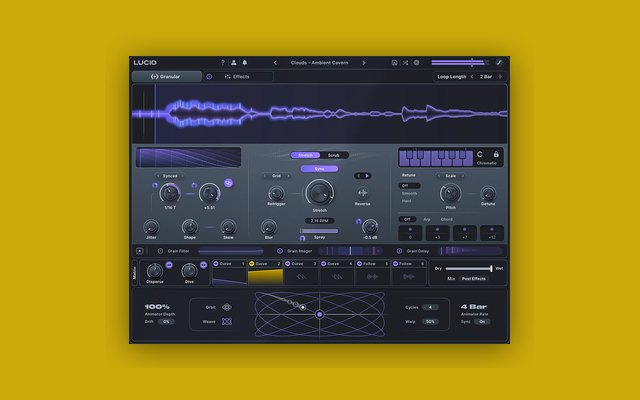Go to next preset with right arrow
Screen dimensions: 640x400
click(364, 63)
